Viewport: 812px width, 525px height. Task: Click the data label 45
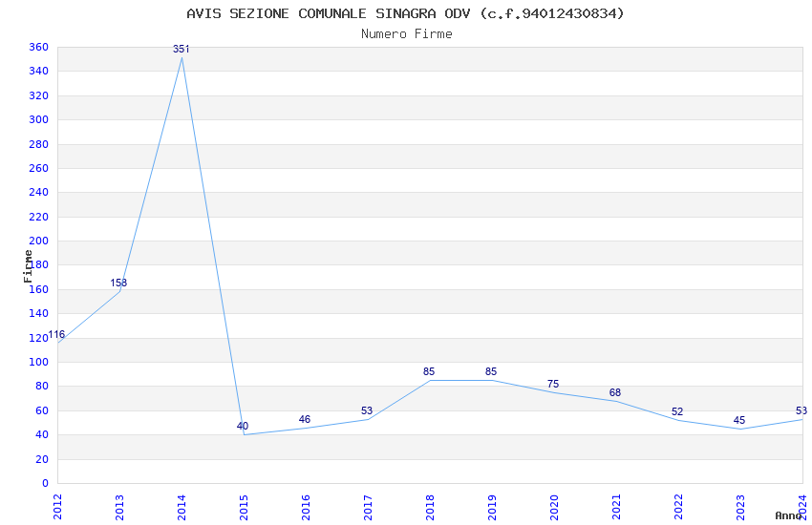tap(739, 421)
